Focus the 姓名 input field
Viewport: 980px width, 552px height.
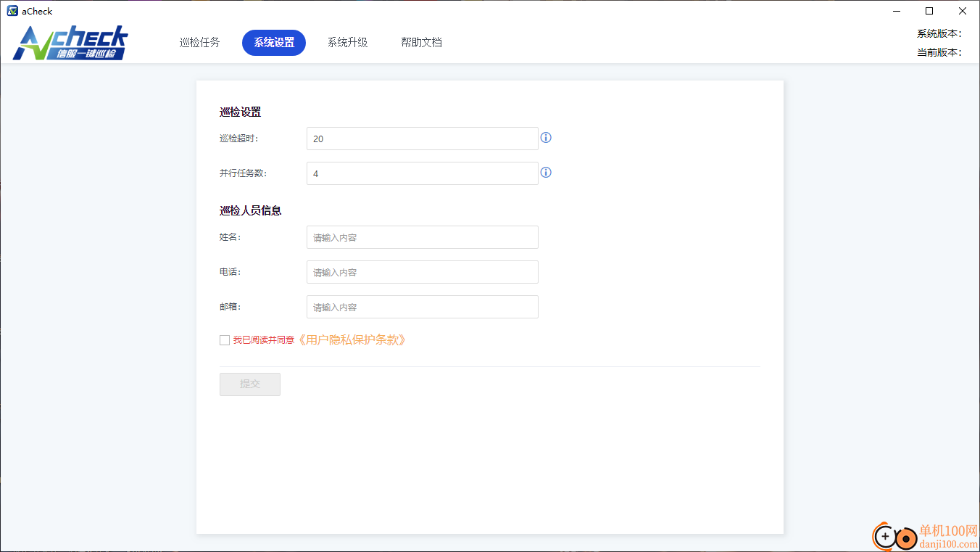tap(423, 237)
